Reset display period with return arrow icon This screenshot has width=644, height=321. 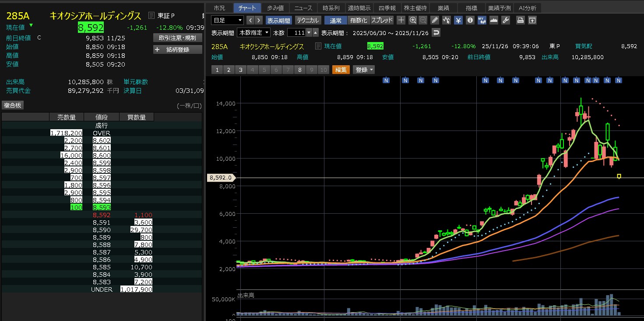[436, 33]
